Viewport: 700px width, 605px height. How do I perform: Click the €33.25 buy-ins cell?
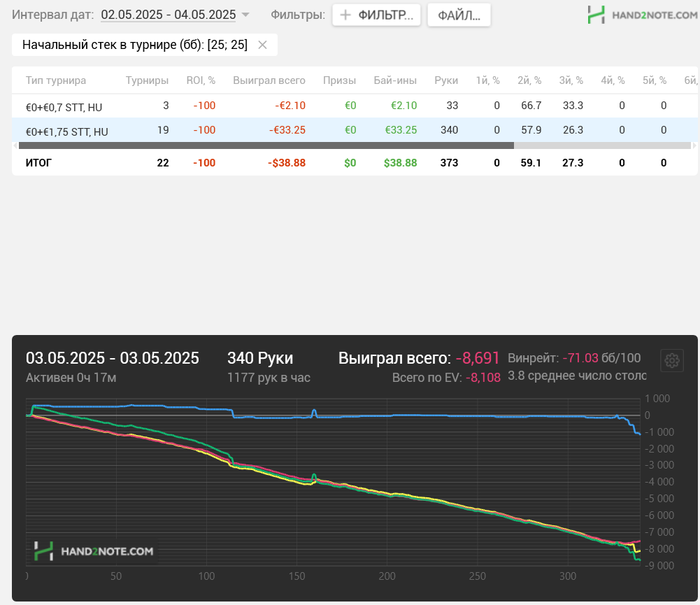401,130
